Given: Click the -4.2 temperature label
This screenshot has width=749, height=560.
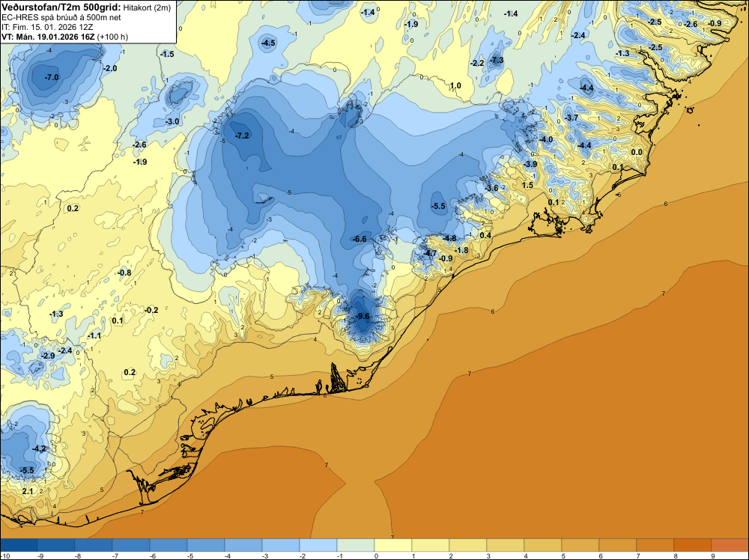Looking at the screenshot, I should point(39,448).
